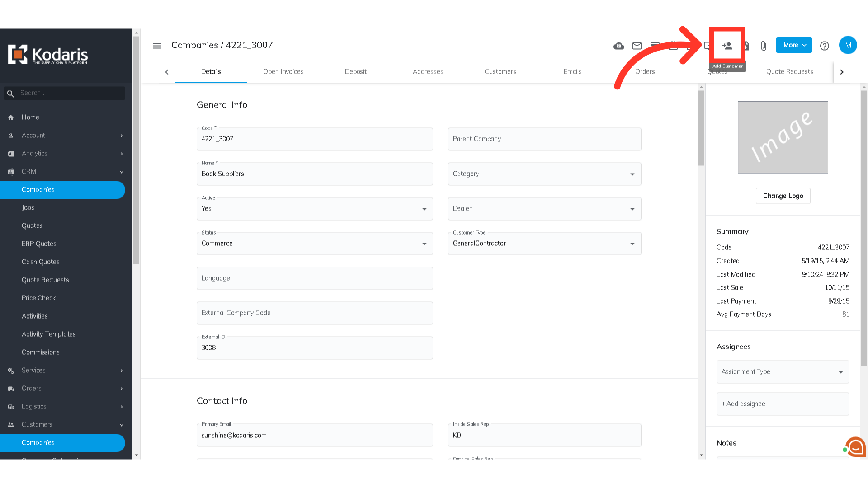
Task: Expand the Analytics sidebar section
Action: tap(34, 154)
